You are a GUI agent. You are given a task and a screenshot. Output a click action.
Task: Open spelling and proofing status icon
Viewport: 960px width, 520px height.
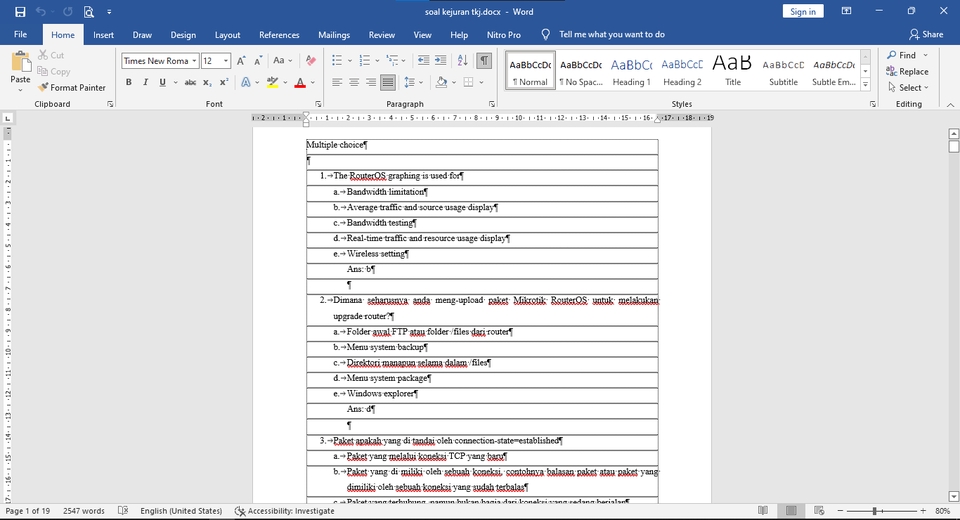click(x=122, y=511)
